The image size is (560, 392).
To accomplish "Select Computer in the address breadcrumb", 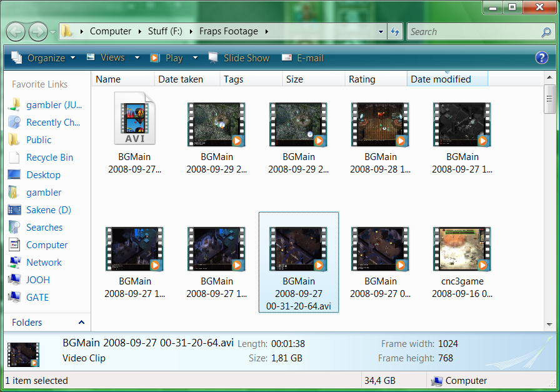I will (x=111, y=31).
